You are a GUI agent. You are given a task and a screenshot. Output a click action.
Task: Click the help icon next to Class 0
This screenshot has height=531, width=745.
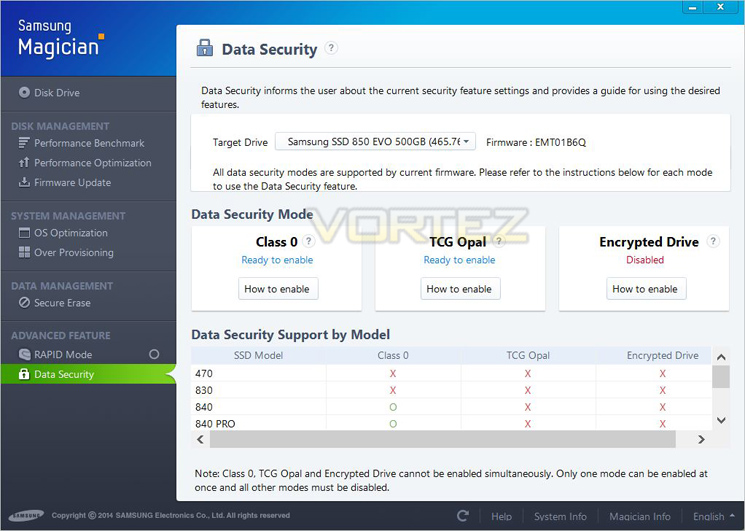[x=309, y=241]
